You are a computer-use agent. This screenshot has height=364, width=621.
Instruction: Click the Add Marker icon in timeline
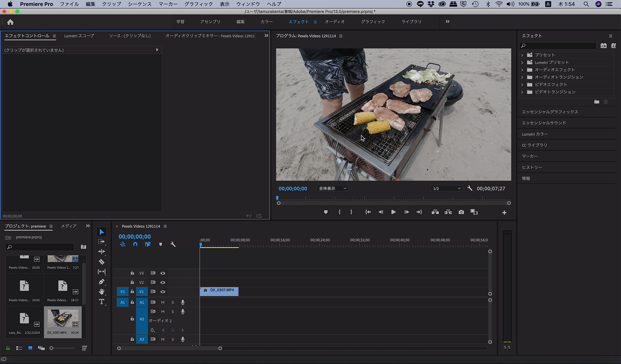pos(160,244)
